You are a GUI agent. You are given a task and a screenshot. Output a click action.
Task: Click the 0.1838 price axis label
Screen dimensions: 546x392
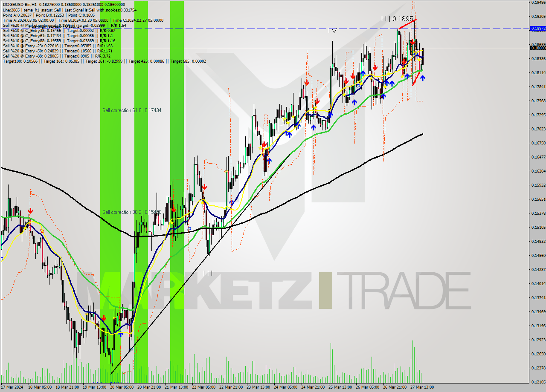click(538, 59)
